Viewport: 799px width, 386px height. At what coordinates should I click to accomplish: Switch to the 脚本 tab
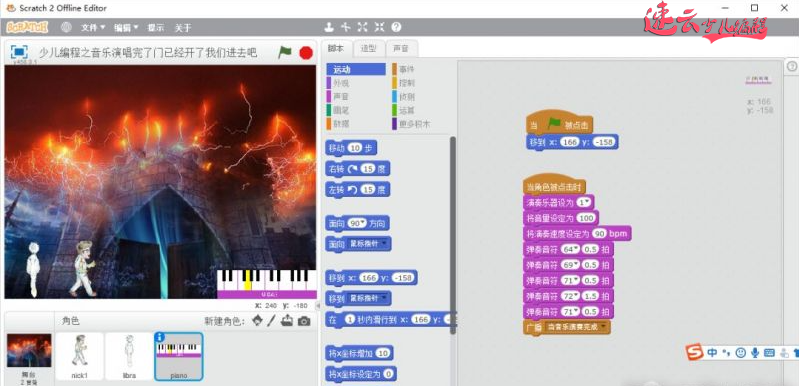(x=336, y=49)
